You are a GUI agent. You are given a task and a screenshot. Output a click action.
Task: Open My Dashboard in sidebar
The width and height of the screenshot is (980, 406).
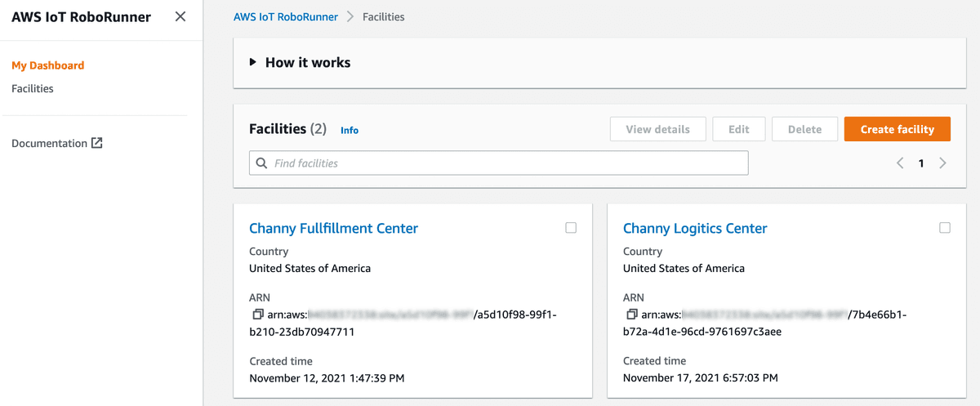click(47, 65)
